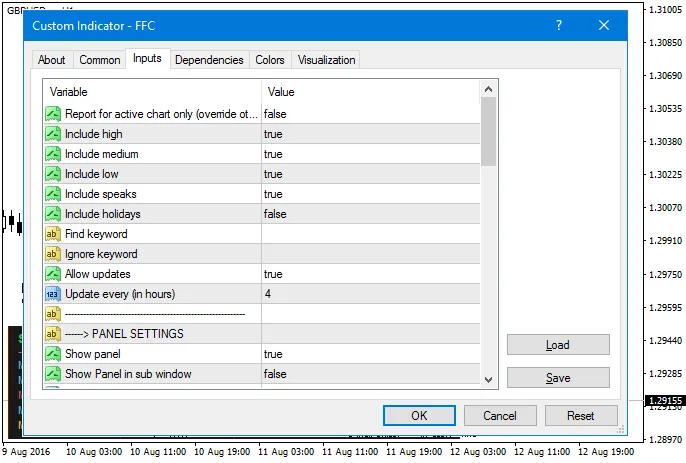Viewport: 686px width, 463px height.
Task: Select Show Panel in sub window value
Action: point(370,374)
